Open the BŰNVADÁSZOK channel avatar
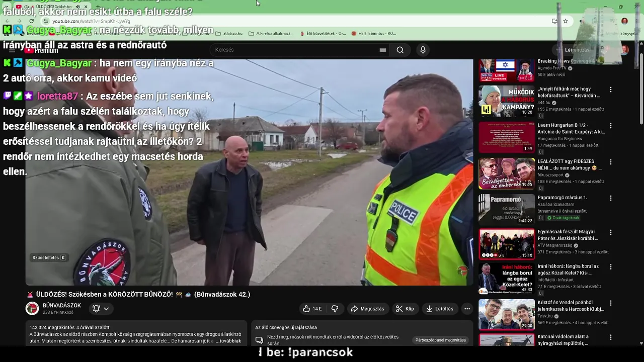Viewport: 644px width, 362px height. click(32, 309)
